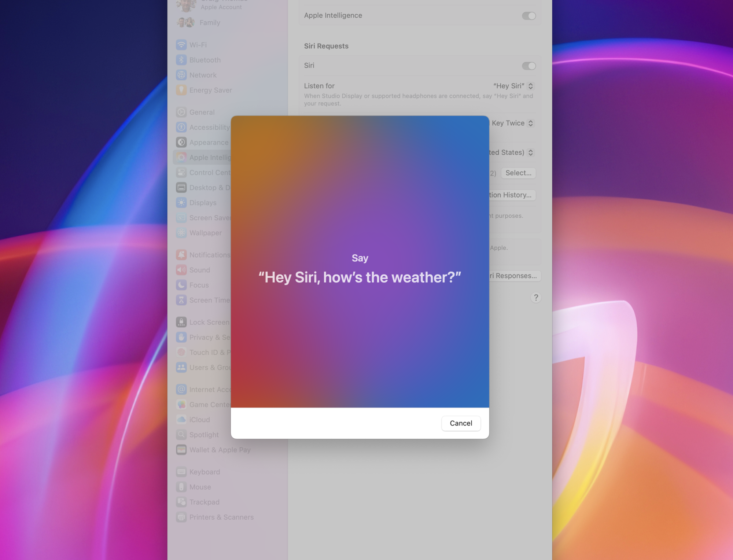Select the General gear icon
Screen dimensions: 733x560
tap(181, 112)
